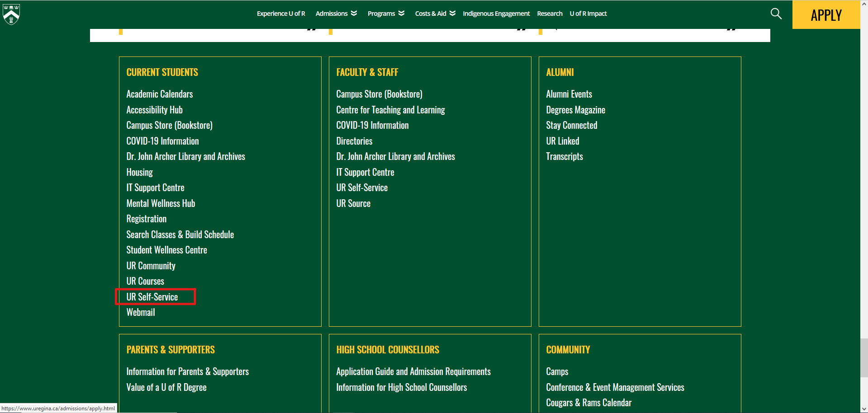
Task: Open Application Guide and Admission Requirements link
Action: 413,371
